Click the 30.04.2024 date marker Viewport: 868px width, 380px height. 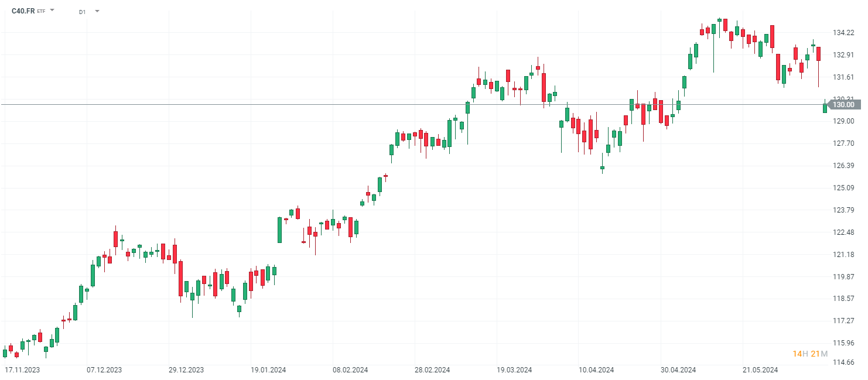pyautogui.click(x=678, y=370)
